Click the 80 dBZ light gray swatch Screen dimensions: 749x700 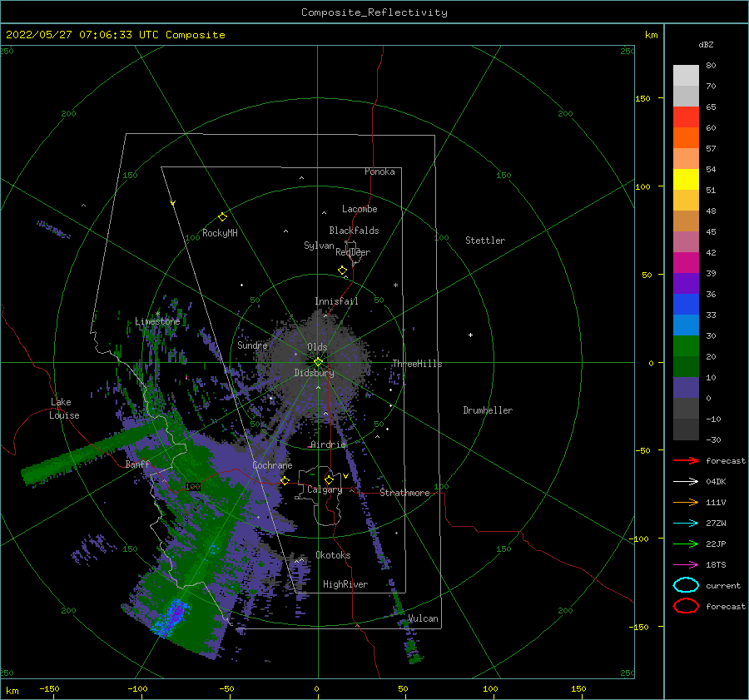click(686, 75)
